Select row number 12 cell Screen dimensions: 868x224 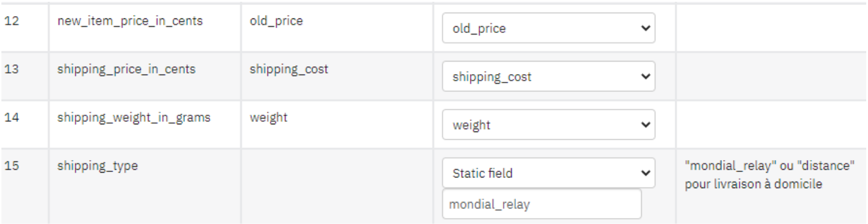click(x=25, y=29)
